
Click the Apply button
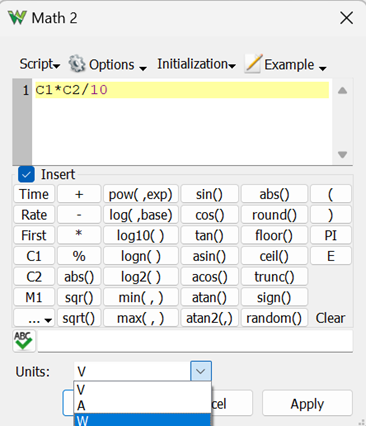(x=307, y=403)
